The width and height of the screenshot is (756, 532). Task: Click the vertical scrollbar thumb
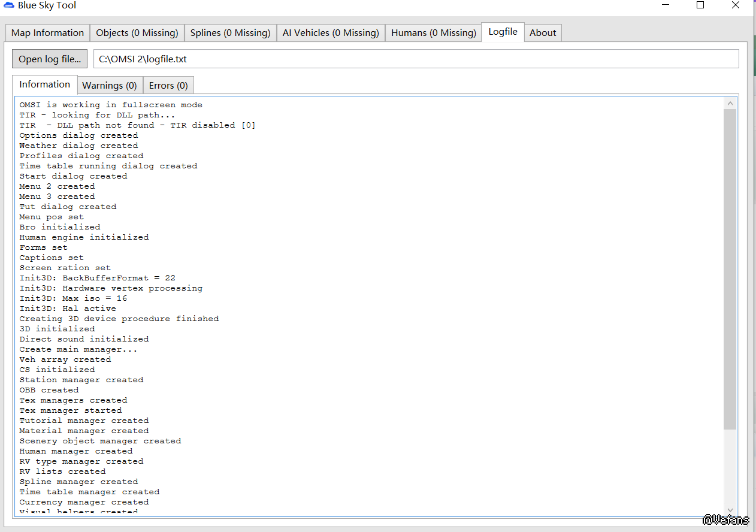(730, 270)
